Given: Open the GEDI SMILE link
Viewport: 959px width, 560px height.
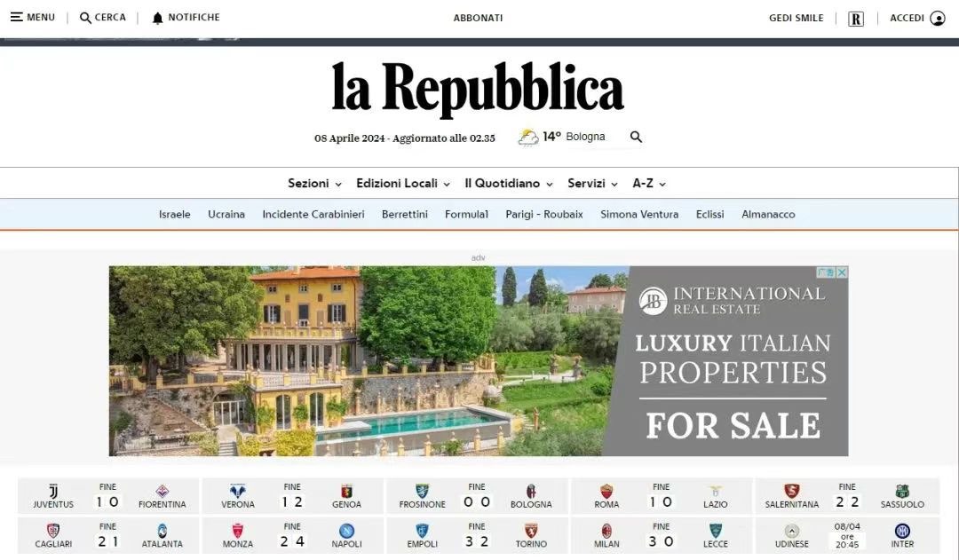Looking at the screenshot, I should (797, 19).
